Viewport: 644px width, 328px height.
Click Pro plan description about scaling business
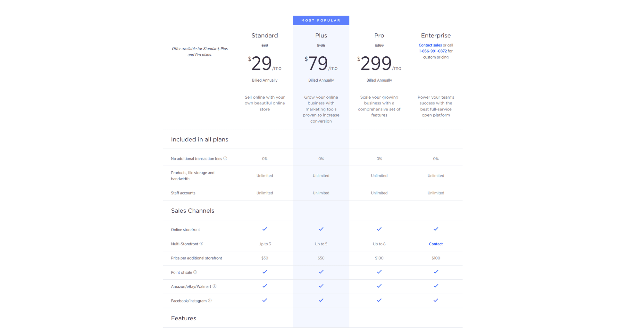[379, 106]
